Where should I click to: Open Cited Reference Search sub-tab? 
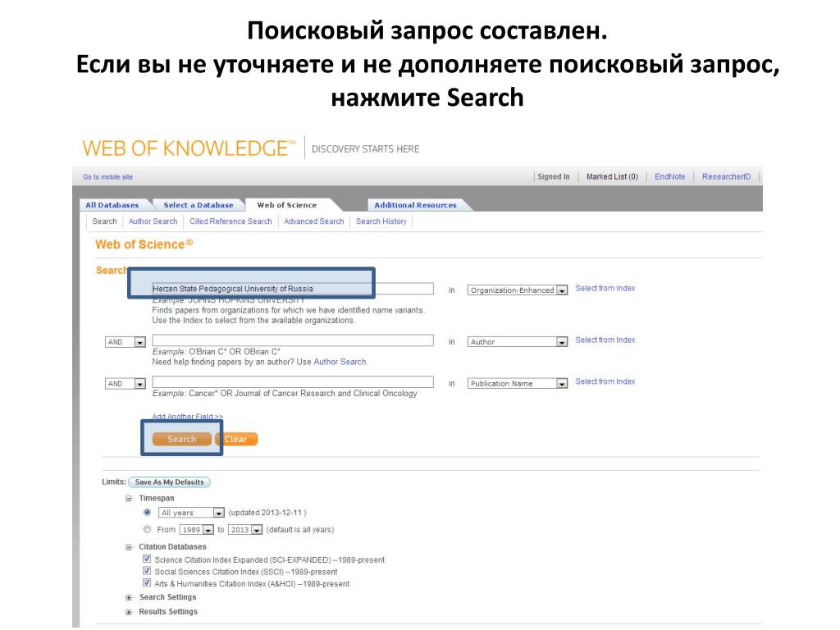231,221
